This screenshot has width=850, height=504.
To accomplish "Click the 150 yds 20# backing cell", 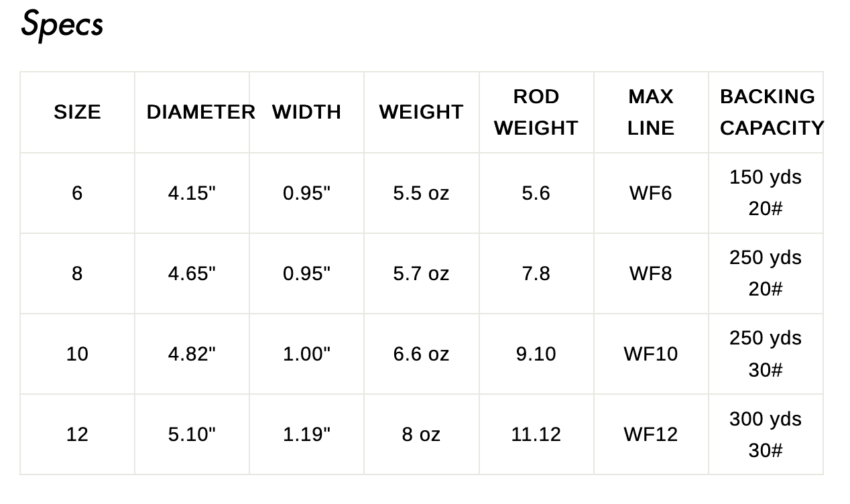I will (766, 193).
